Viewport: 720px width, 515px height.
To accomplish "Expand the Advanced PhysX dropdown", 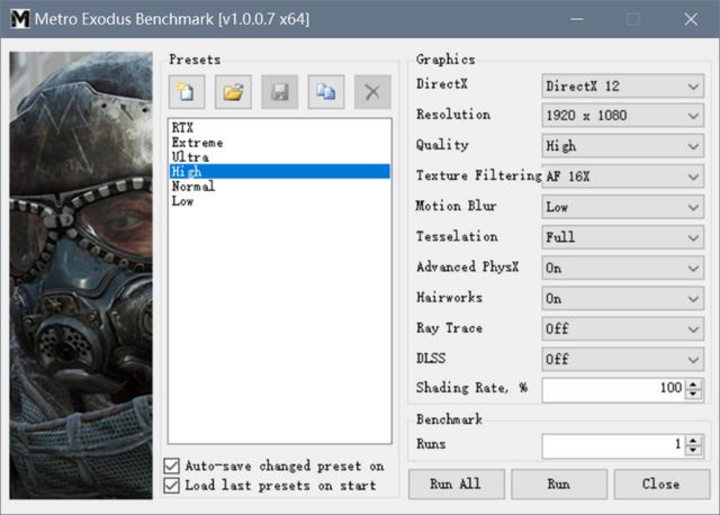I will click(623, 268).
